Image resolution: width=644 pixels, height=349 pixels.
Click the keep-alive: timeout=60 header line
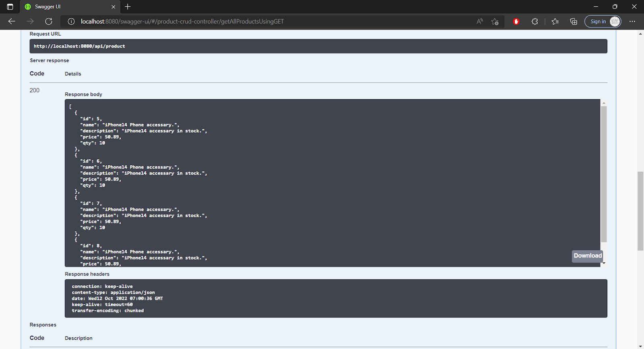point(102,305)
